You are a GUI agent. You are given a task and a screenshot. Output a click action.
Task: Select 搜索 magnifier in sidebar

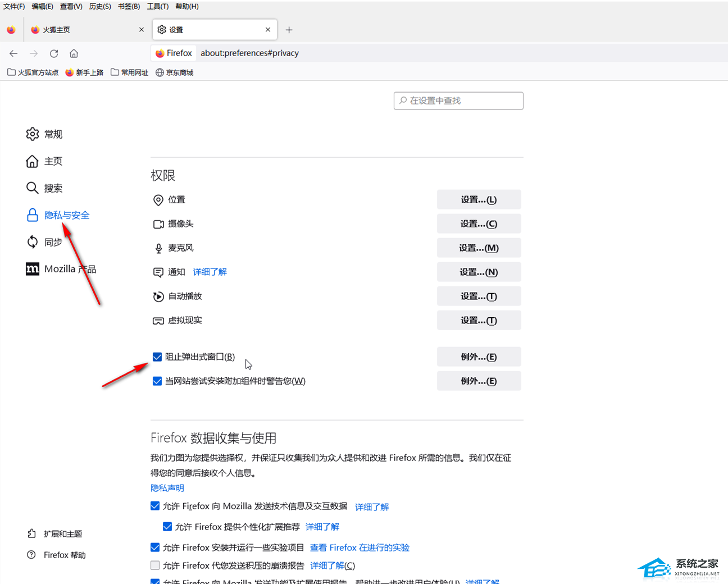click(x=33, y=188)
